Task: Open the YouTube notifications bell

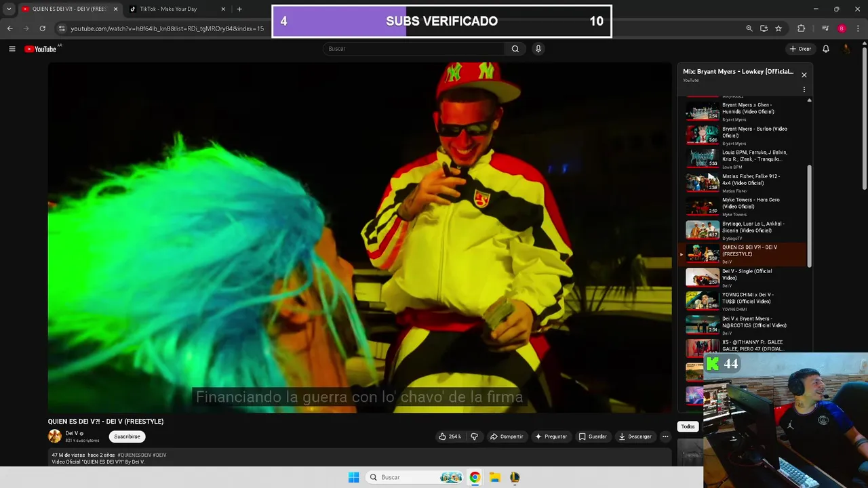Action: 826,49
